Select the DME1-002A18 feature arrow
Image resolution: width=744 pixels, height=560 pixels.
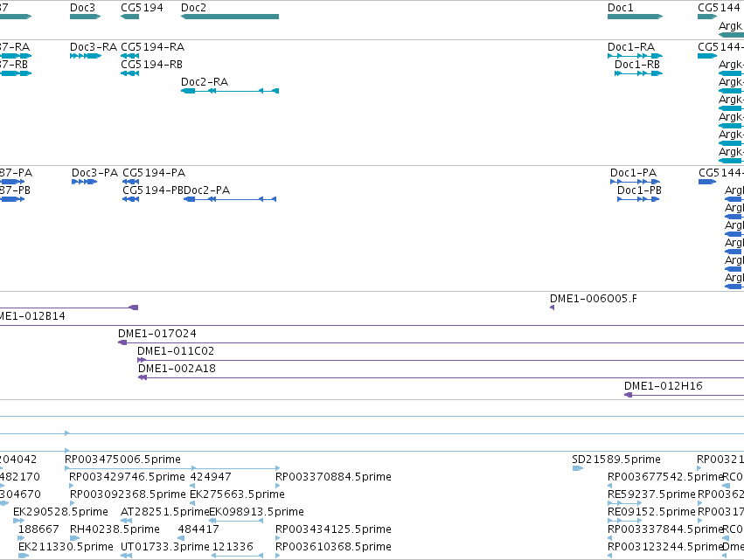tap(143, 377)
